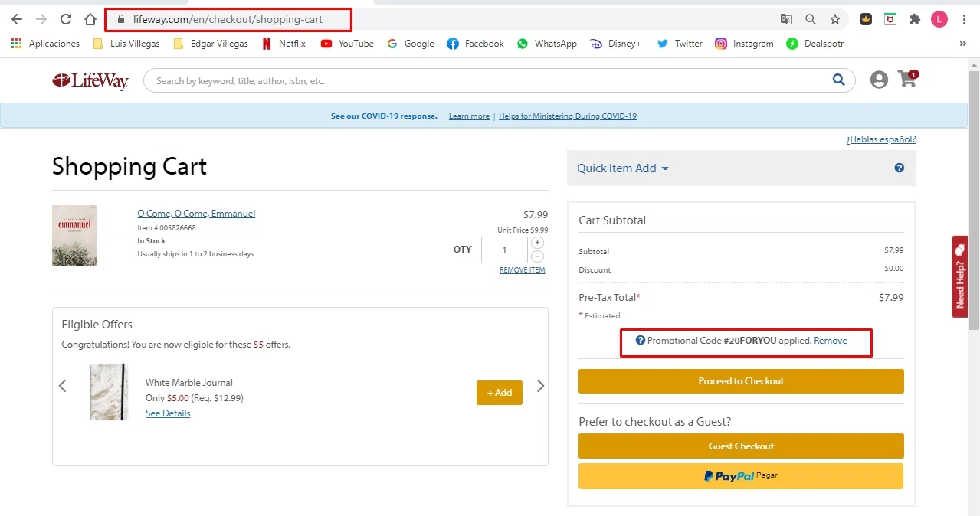This screenshot has height=516, width=980.
Task: Increase quantity with the plus button
Action: click(x=537, y=243)
